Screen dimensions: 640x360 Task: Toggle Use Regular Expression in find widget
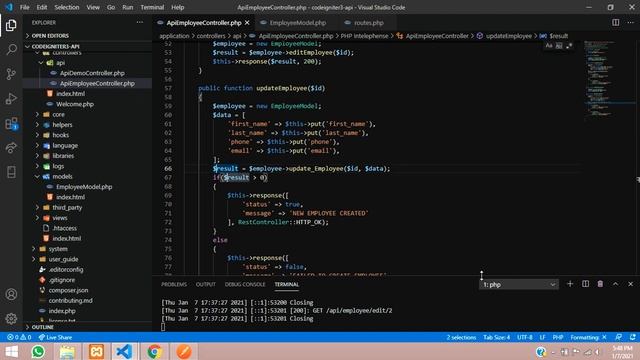[569, 46]
